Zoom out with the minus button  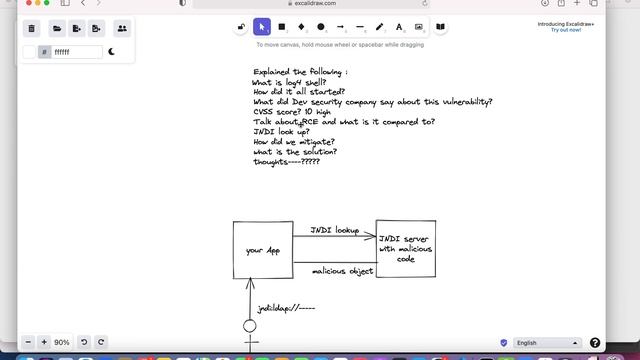(28, 342)
